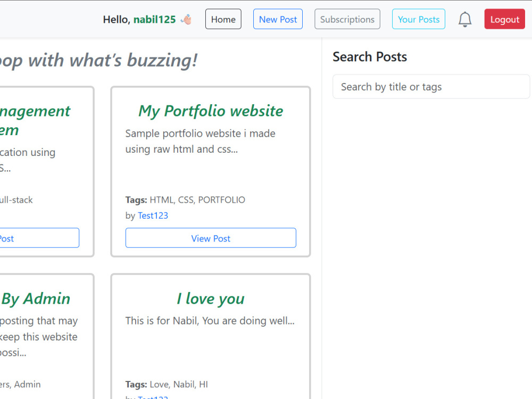Click the author Test123 under I love you post
532x399 pixels.
(x=153, y=397)
